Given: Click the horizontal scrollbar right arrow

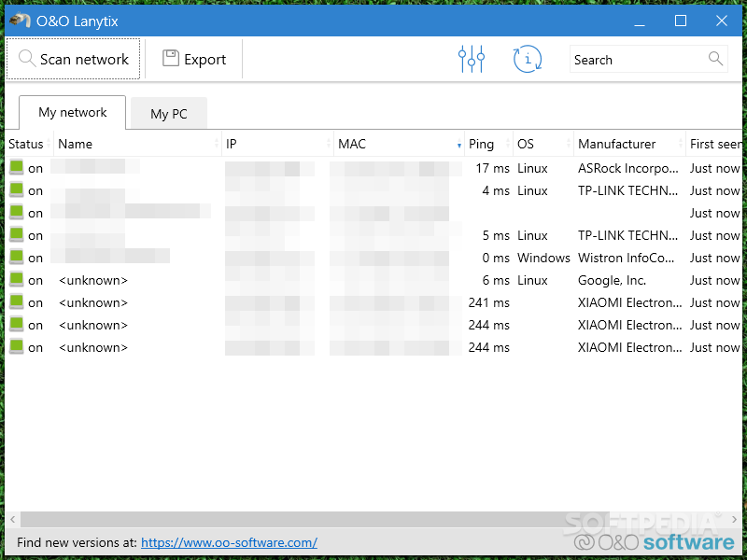Looking at the screenshot, I should click(x=734, y=520).
